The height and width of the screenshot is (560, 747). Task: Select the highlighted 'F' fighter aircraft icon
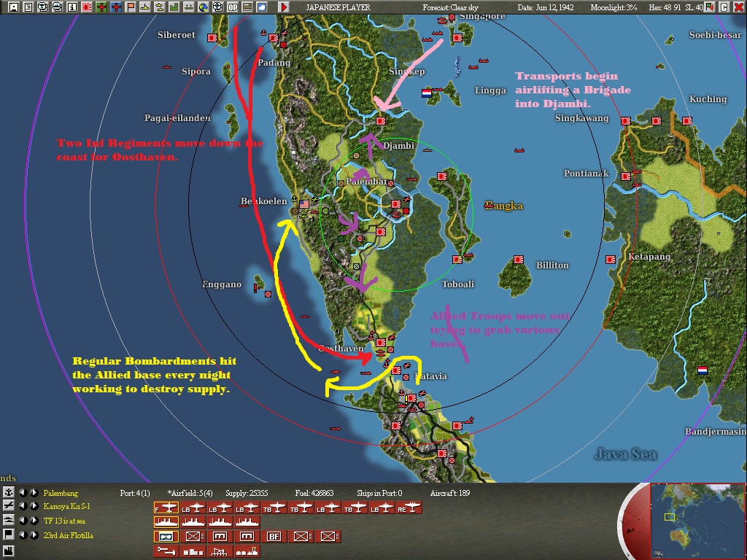click(166, 508)
